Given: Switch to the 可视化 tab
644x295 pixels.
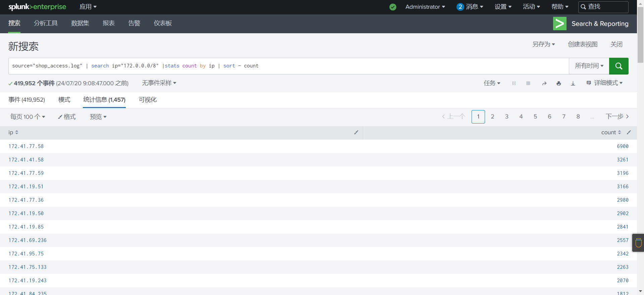Looking at the screenshot, I should (148, 100).
